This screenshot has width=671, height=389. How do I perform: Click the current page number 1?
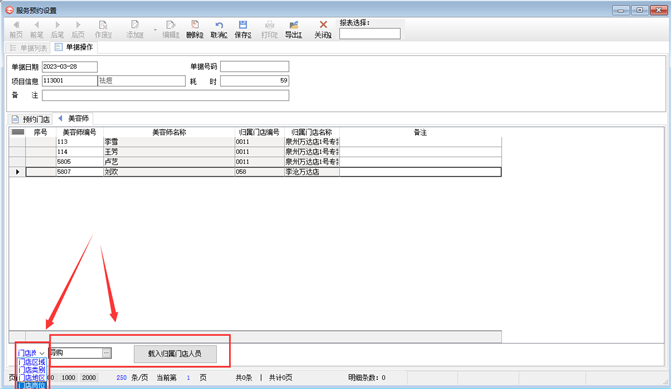click(x=188, y=378)
